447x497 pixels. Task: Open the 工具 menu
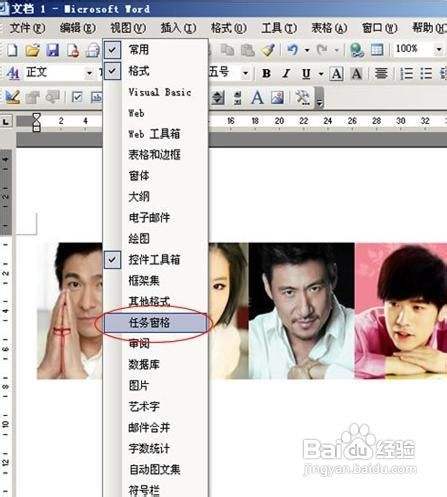click(279, 28)
